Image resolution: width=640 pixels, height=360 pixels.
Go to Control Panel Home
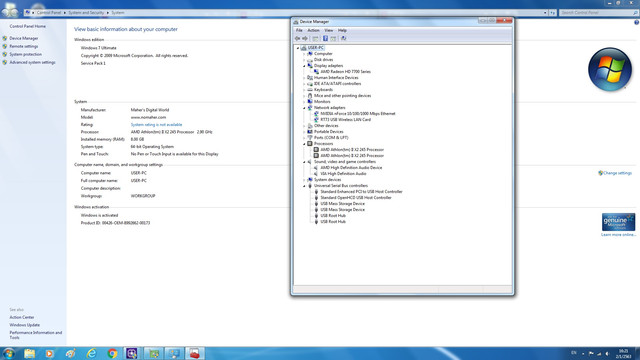[x=27, y=26]
